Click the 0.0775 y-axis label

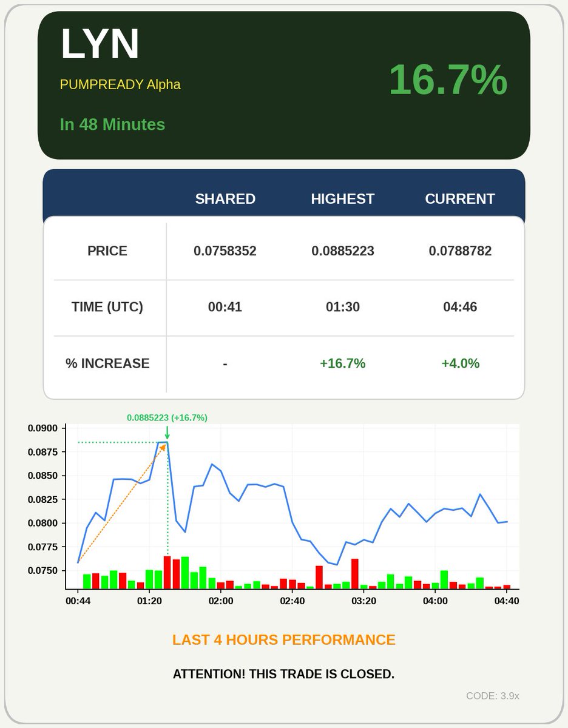pyautogui.click(x=42, y=547)
